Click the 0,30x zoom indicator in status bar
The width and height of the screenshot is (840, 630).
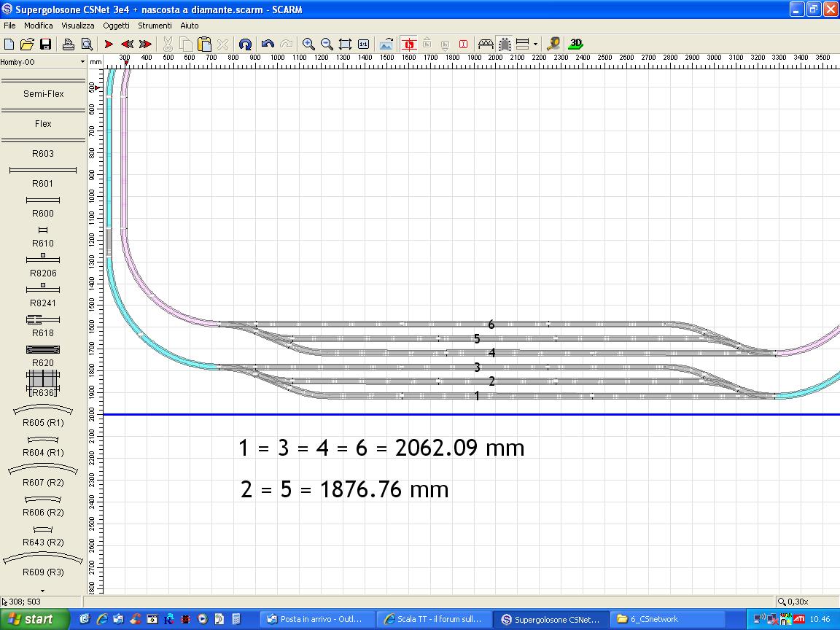(x=793, y=602)
